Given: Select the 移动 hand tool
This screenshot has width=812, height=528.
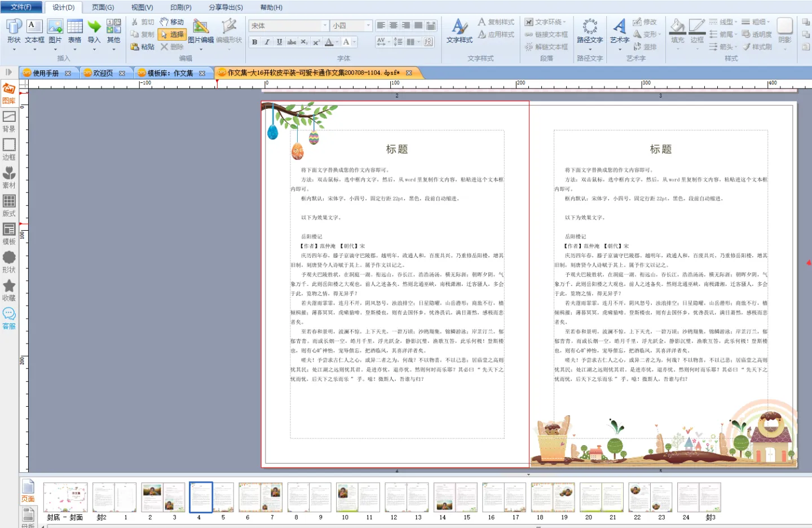Looking at the screenshot, I should [x=172, y=22].
